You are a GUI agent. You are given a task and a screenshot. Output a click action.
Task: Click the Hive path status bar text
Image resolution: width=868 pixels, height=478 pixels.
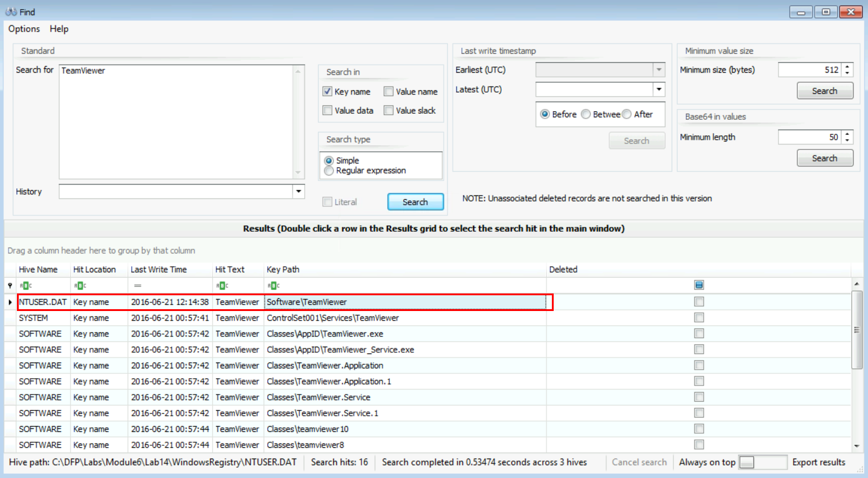click(x=153, y=462)
